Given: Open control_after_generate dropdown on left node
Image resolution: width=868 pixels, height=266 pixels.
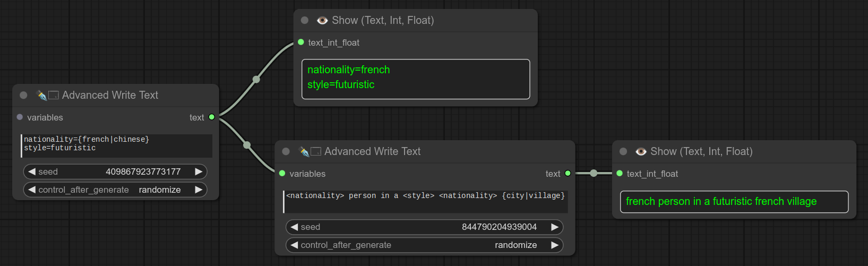Looking at the screenshot, I should pyautogui.click(x=115, y=190).
